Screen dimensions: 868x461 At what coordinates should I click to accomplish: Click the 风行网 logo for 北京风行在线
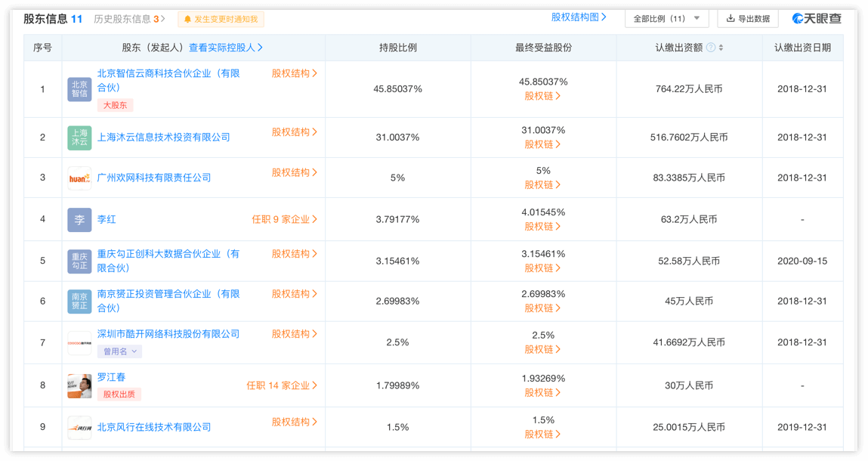(x=79, y=428)
